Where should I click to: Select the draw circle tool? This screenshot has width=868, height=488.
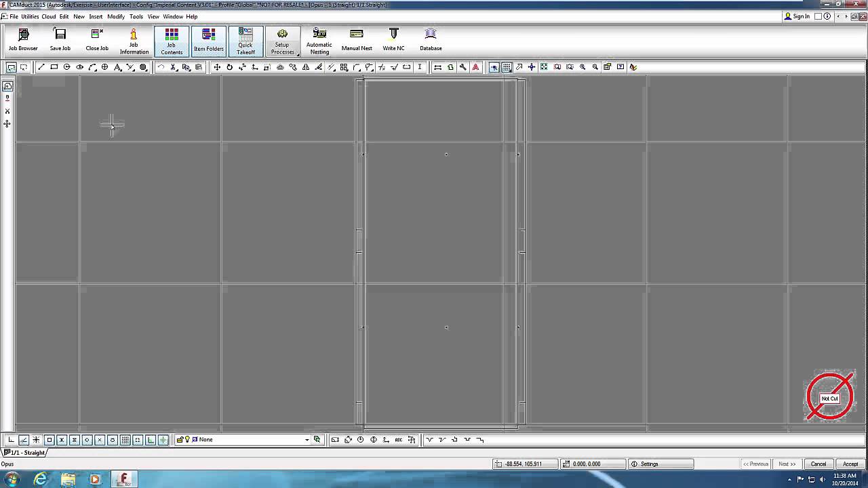point(67,67)
